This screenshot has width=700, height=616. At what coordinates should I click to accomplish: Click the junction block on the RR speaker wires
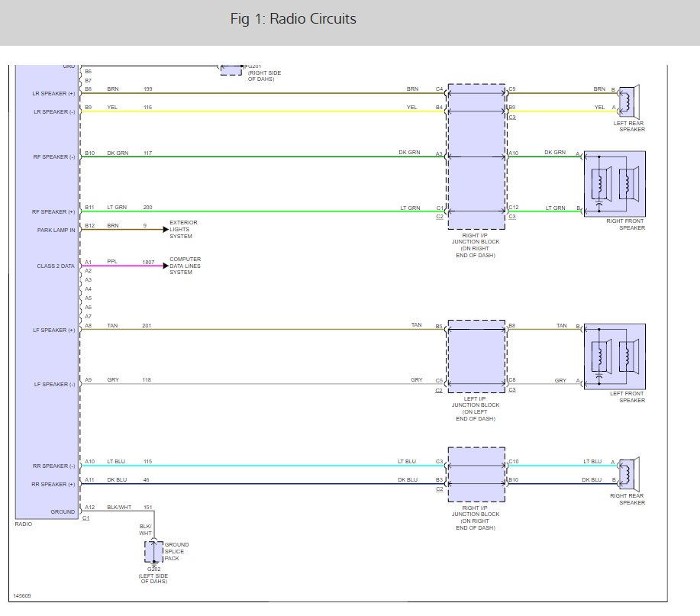coord(476,472)
